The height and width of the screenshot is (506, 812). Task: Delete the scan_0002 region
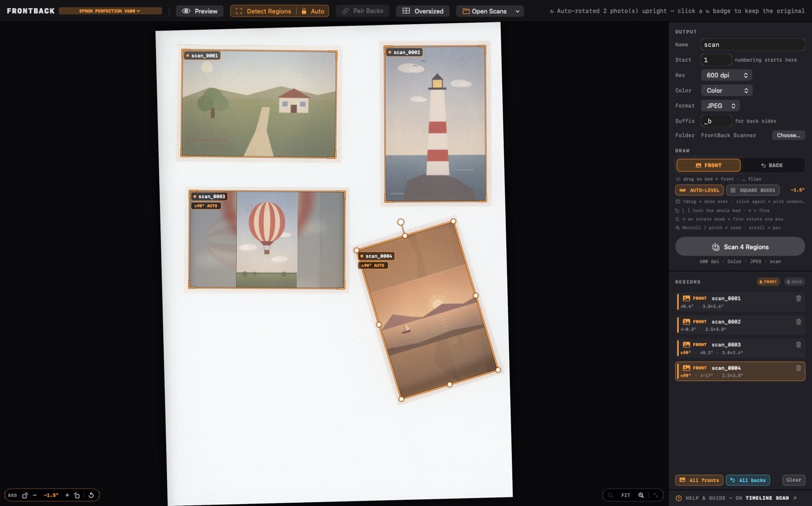[x=799, y=322]
